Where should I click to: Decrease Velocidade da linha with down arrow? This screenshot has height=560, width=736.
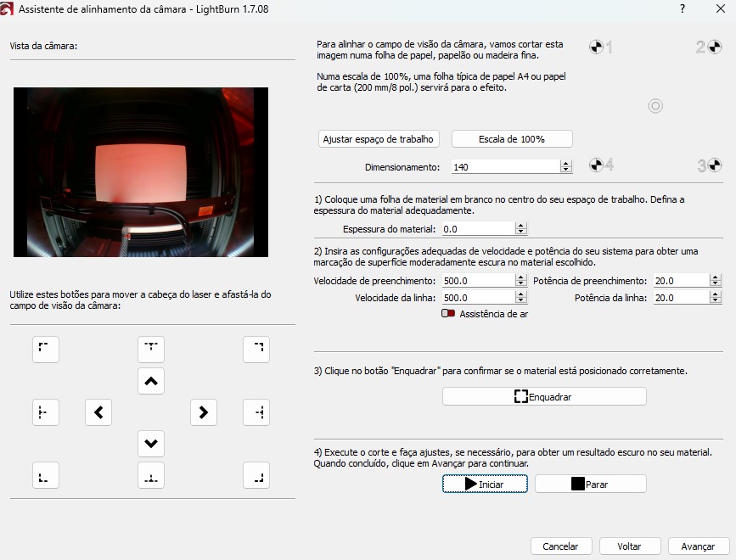(x=521, y=300)
